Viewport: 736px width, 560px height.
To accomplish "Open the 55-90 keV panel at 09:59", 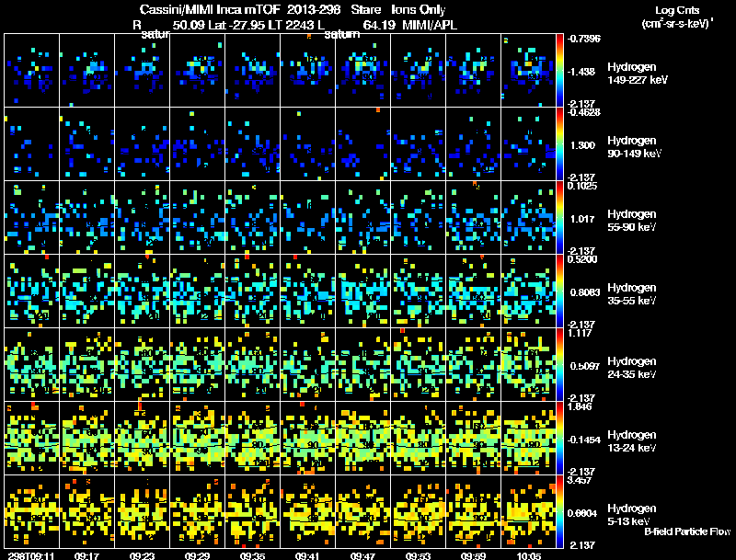I will [x=474, y=218].
